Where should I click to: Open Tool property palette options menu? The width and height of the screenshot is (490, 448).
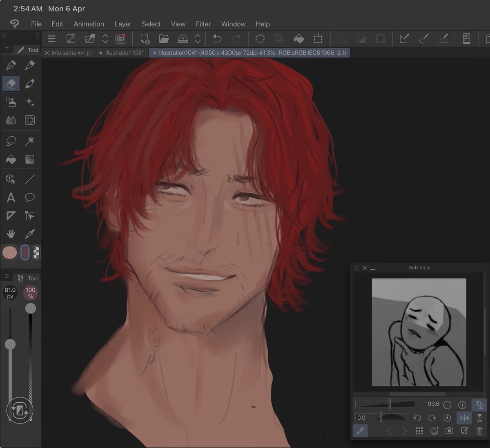coord(7,277)
